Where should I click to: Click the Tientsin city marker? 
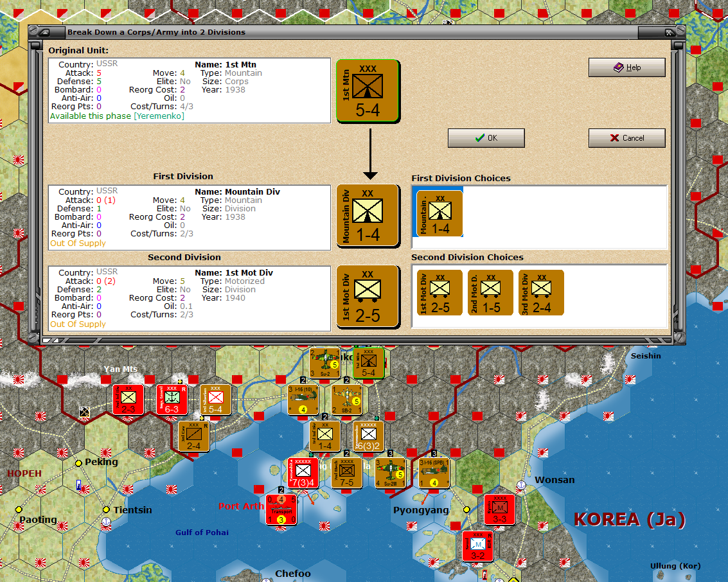106,509
